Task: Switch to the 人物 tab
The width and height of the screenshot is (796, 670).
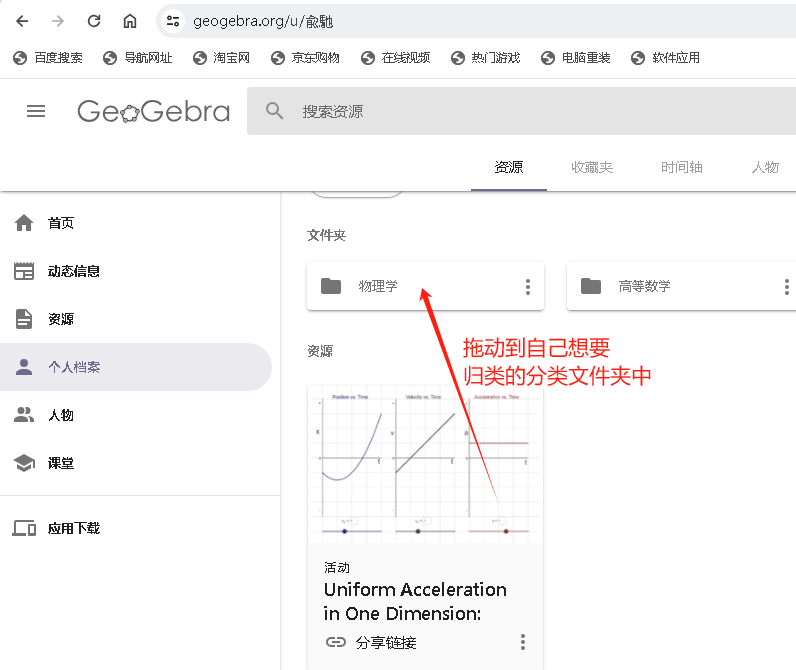Action: pos(765,167)
